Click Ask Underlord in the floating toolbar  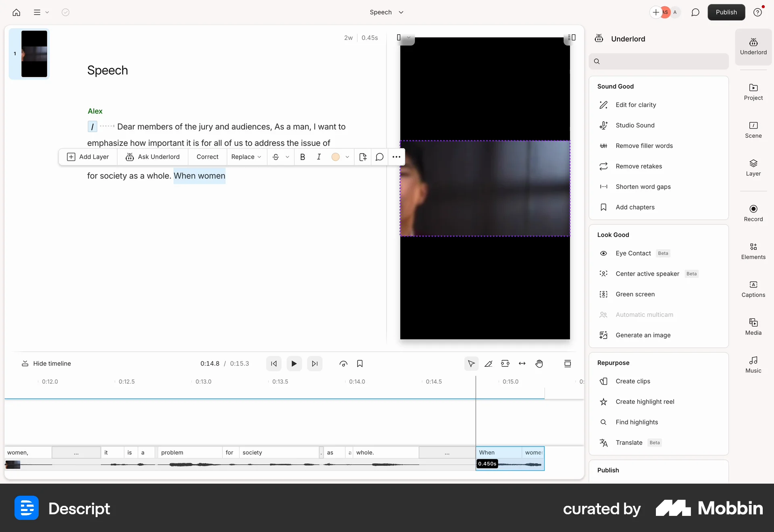coord(152,157)
